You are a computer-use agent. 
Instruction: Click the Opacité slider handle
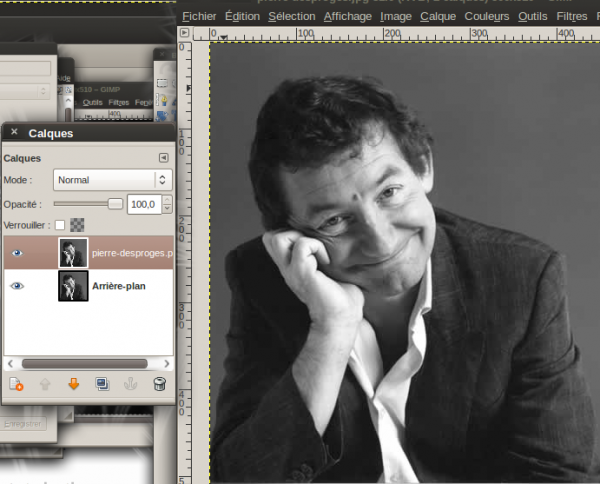(115, 204)
